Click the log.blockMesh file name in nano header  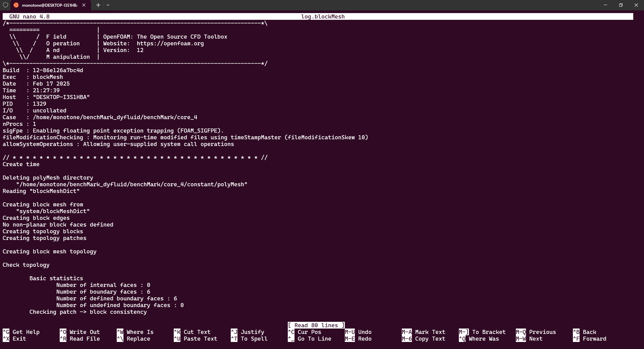coord(323,16)
